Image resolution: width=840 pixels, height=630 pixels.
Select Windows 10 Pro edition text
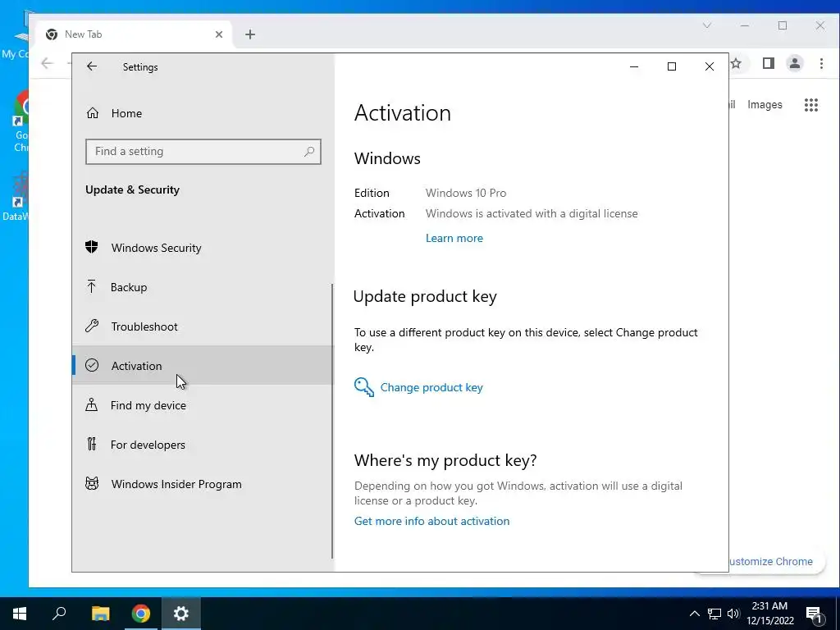coord(466,193)
